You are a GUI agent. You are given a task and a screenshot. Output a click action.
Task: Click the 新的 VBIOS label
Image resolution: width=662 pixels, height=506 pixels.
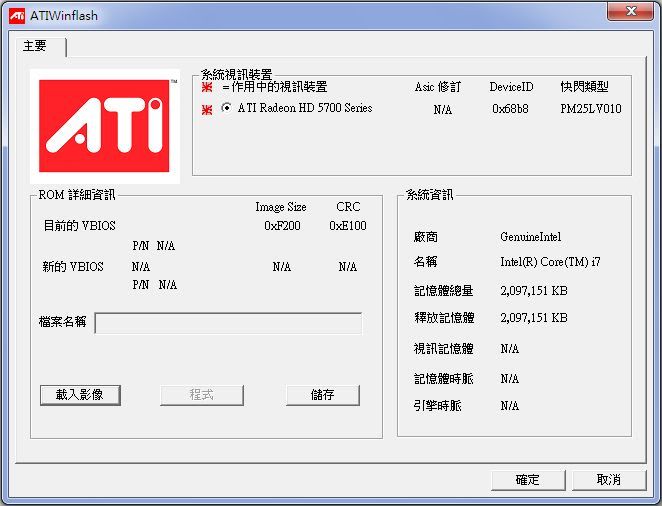[x=73, y=267]
